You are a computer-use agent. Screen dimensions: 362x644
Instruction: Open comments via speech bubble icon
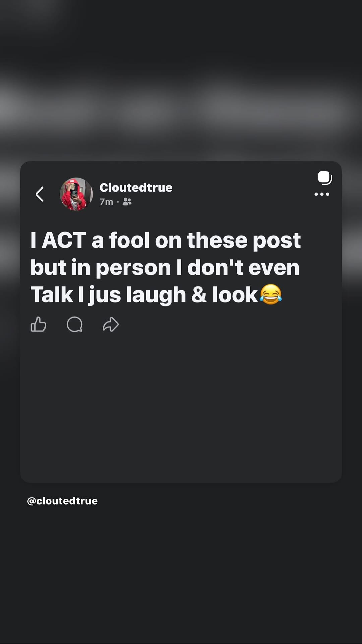click(x=74, y=324)
